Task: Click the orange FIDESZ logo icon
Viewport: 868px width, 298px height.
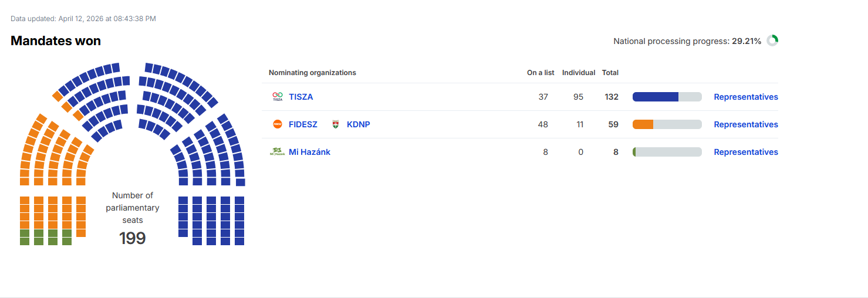Action: coord(278,124)
